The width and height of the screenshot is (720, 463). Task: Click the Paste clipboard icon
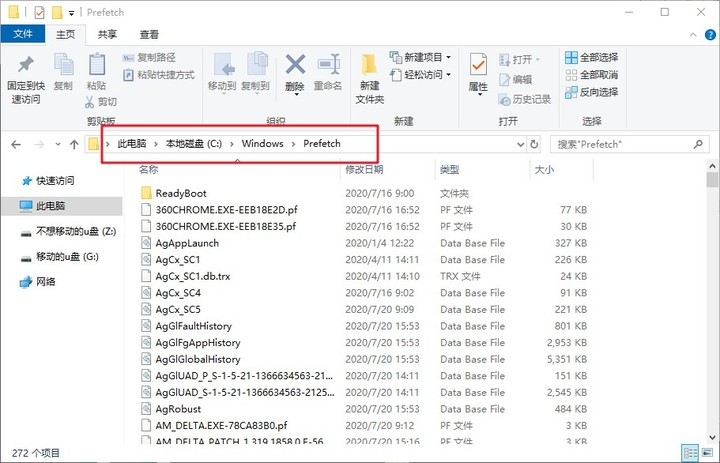pos(96,65)
